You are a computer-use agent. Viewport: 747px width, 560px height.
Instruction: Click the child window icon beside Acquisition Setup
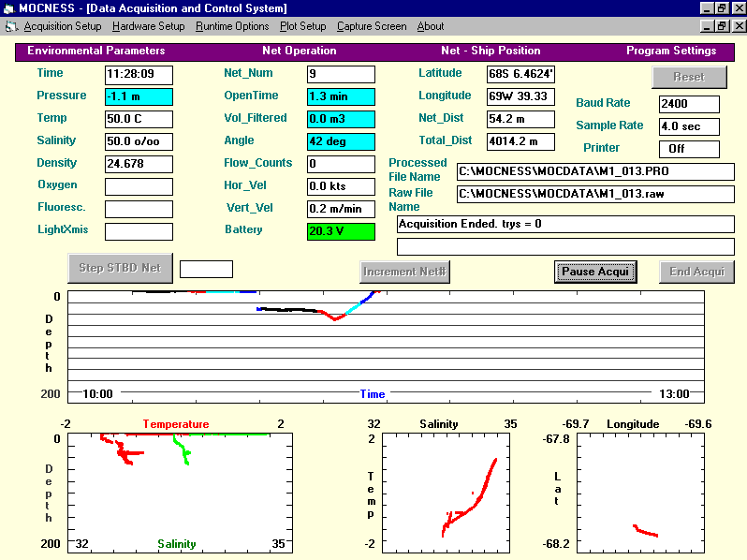coord(11,27)
